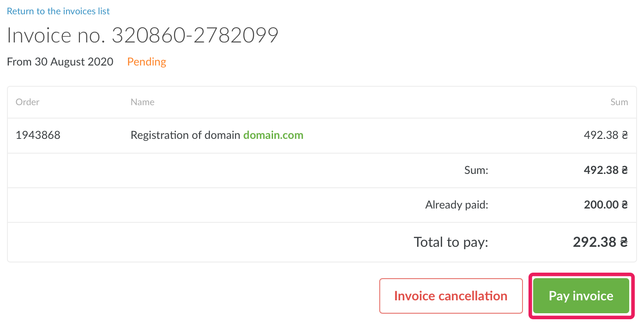This screenshot has height=322, width=644.
Task: Click the Pay invoice button
Action: [x=581, y=296]
